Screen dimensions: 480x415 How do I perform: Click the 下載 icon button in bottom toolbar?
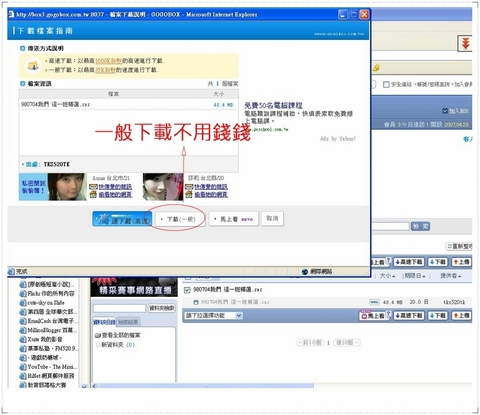click(x=437, y=315)
